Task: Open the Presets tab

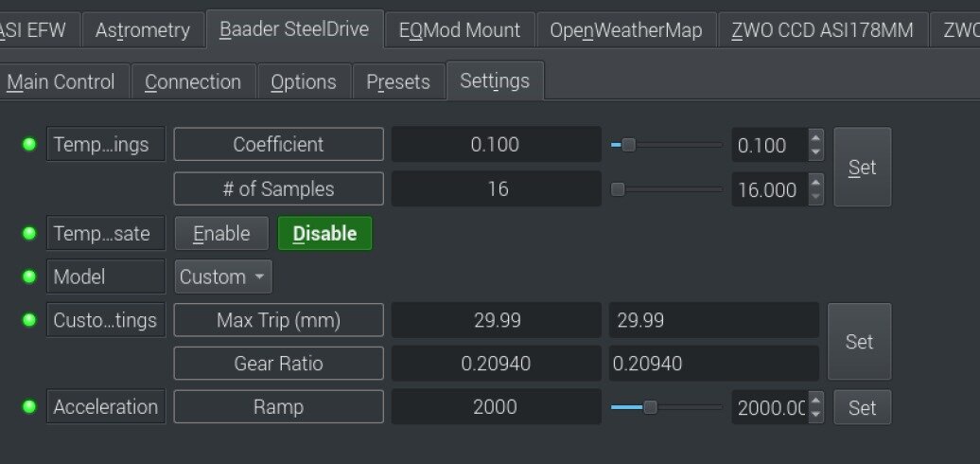Action: point(397,81)
